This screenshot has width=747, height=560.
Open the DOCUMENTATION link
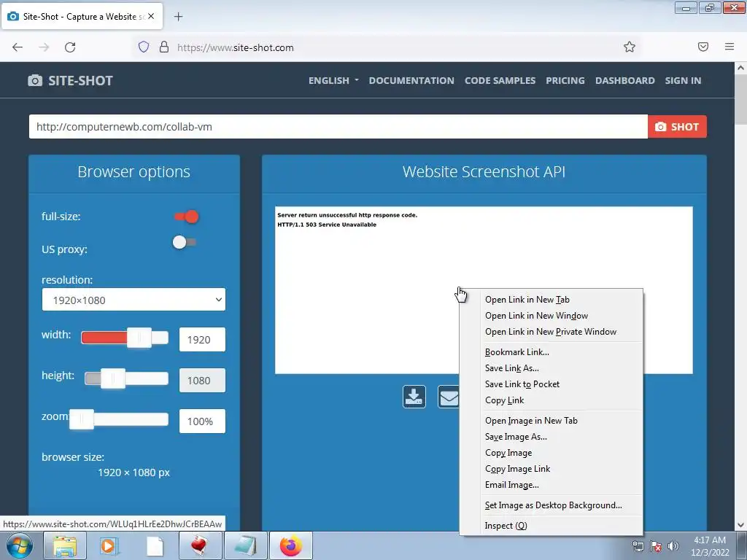tap(411, 80)
